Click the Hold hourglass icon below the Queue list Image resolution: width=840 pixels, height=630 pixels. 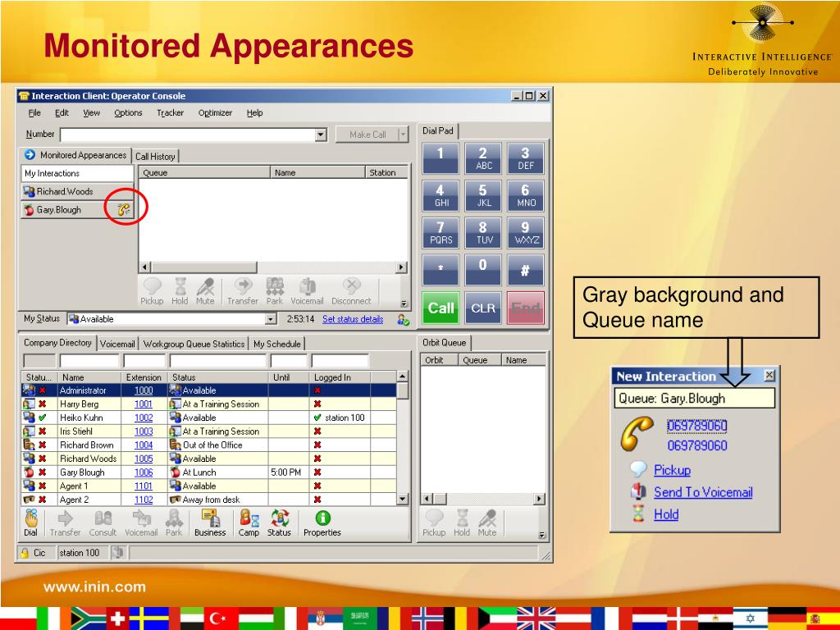click(x=180, y=287)
